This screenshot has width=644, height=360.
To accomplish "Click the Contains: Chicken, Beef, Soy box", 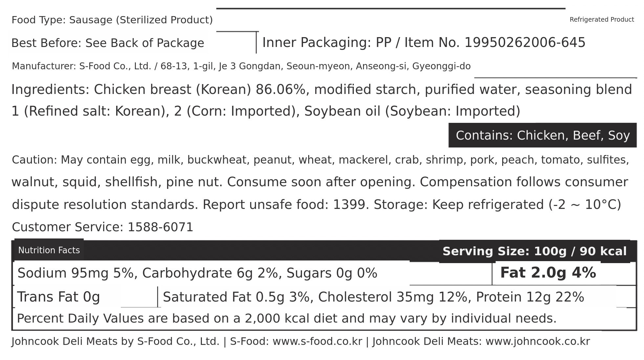I will click(x=542, y=135).
